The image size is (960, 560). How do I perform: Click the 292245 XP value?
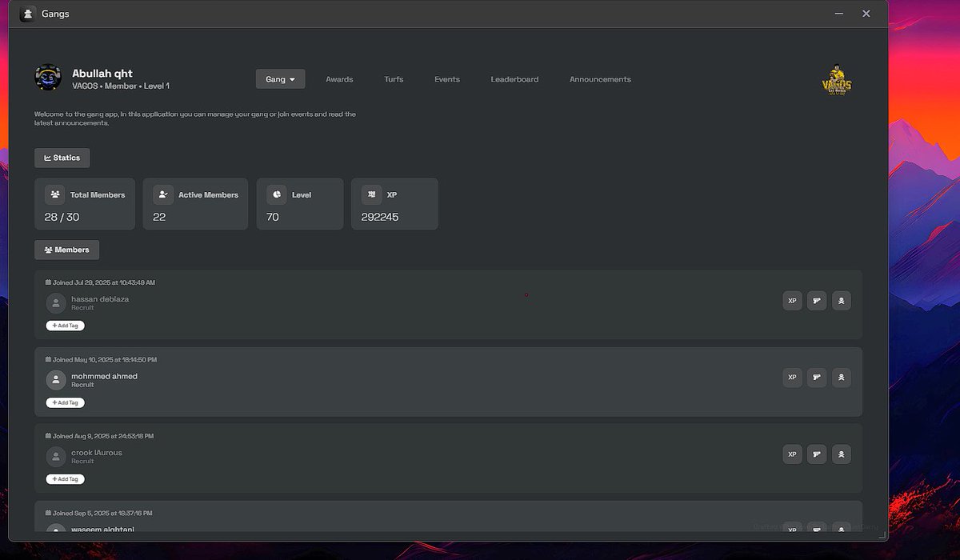point(380,217)
